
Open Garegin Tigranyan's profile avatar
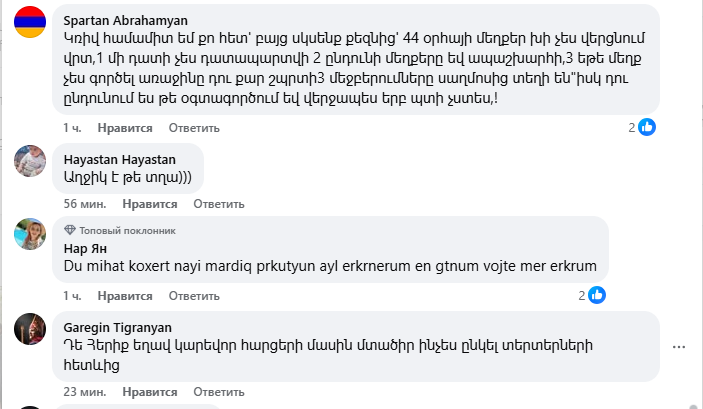pos(29,327)
